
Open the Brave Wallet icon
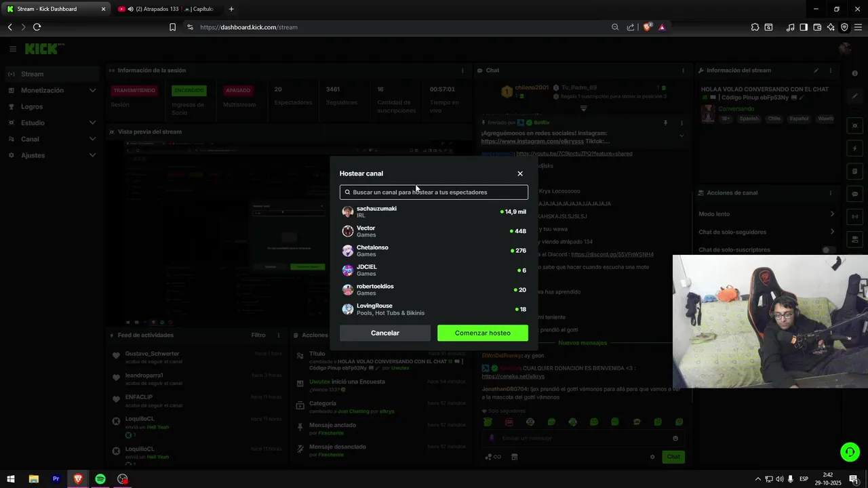coord(817,27)
